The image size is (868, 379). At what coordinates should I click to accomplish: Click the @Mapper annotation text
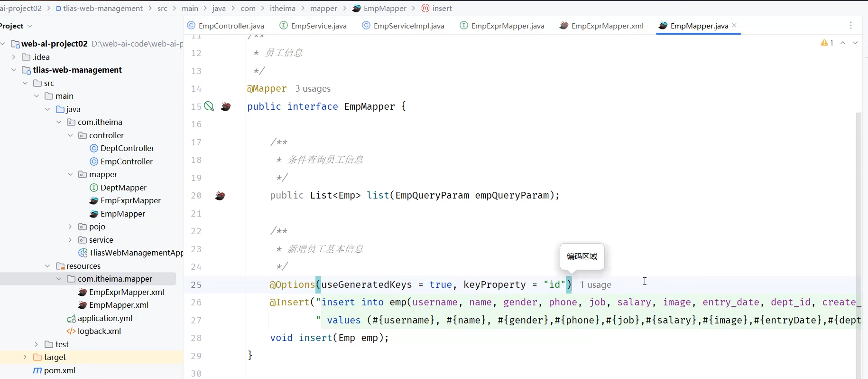[267, 89]
